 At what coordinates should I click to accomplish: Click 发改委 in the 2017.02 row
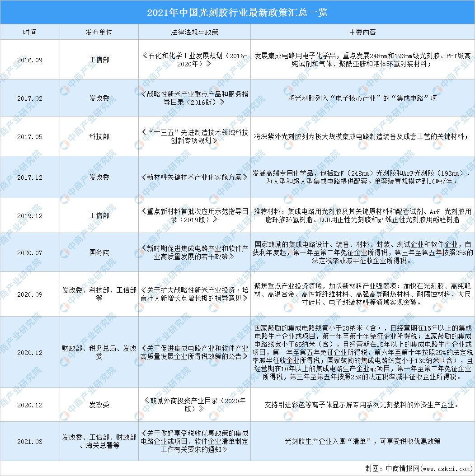[x=99, y=98]
